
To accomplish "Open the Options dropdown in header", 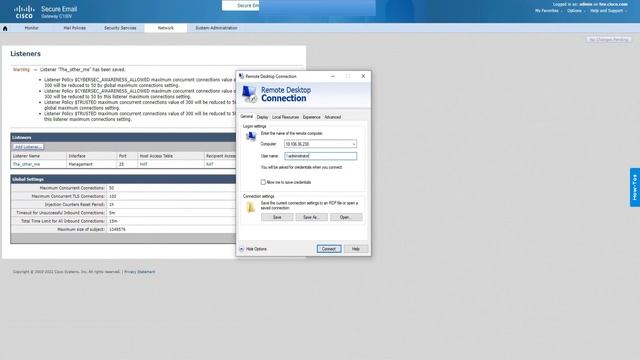I will coord(576,11).
